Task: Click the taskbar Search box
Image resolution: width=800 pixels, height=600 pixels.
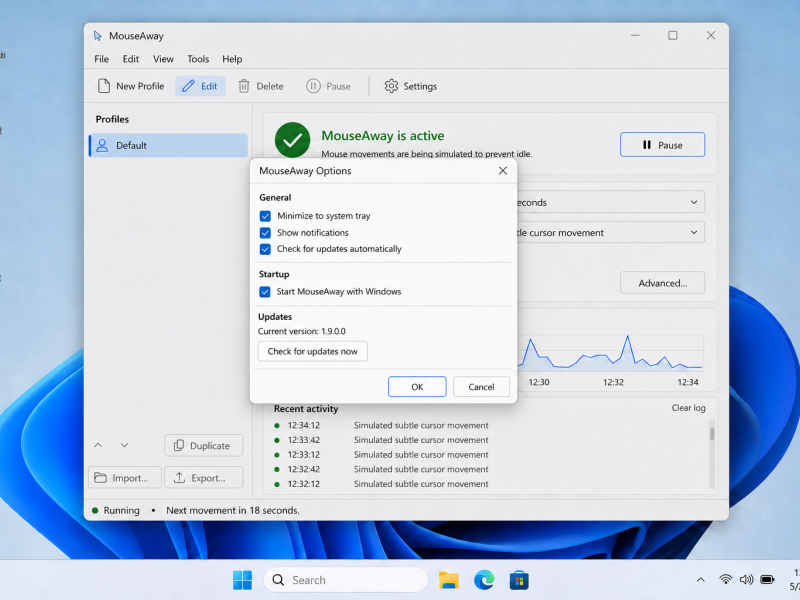Action: coord(346,580)
